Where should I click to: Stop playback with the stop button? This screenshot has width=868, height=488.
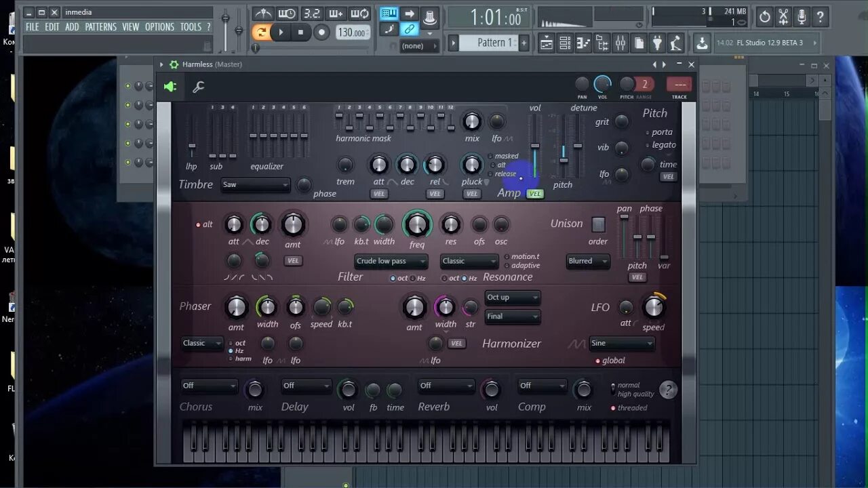[x=301, y=32]
